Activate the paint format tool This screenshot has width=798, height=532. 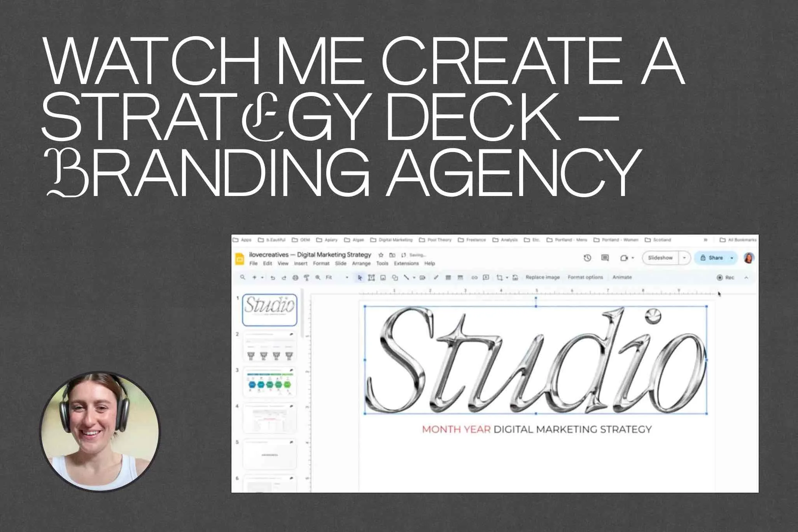point(306,278)
